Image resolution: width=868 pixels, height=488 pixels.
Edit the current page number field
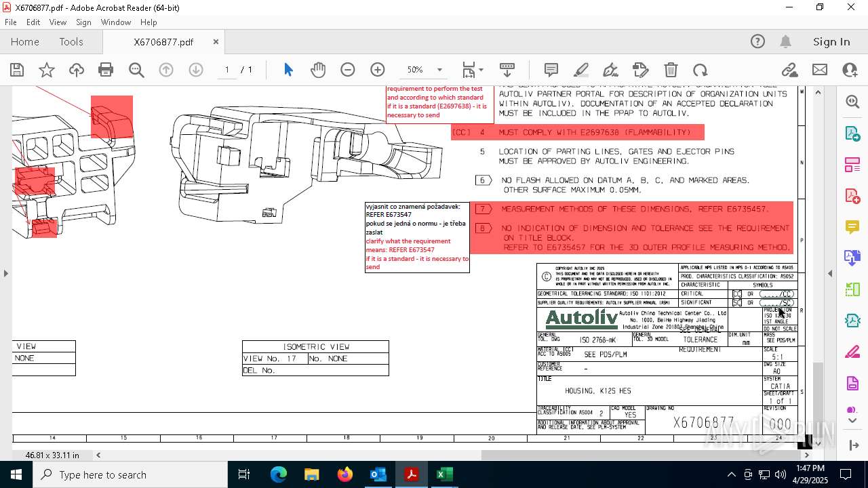[227, 70]
